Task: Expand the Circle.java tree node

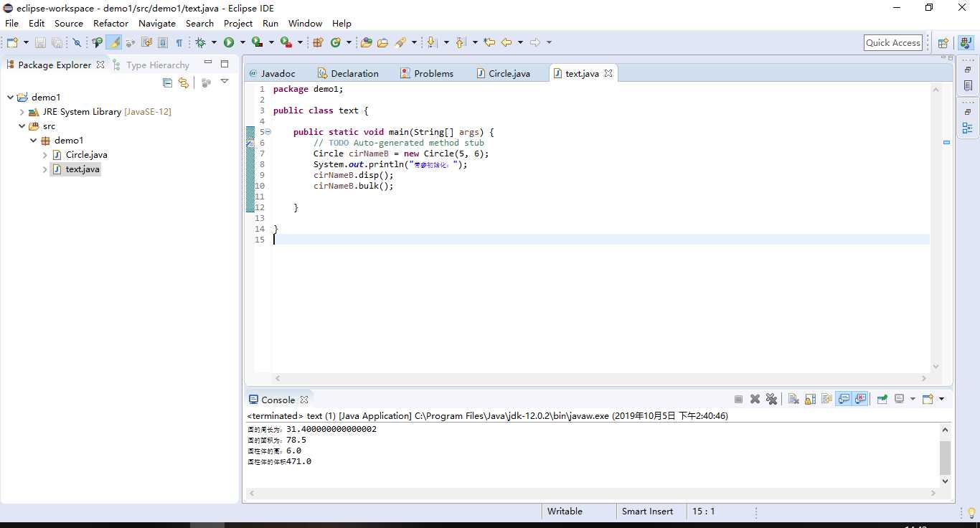Action: pos(44,155)
